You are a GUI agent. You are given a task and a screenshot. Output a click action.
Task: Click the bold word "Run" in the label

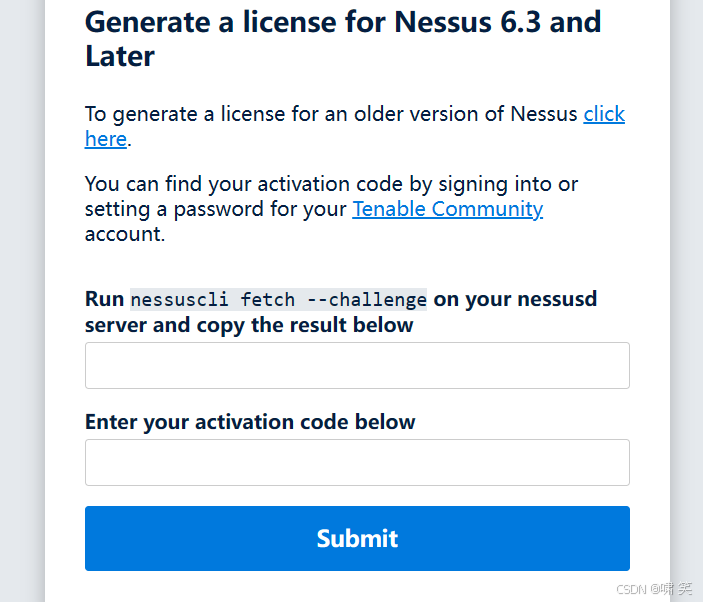[x=104, y=299]
